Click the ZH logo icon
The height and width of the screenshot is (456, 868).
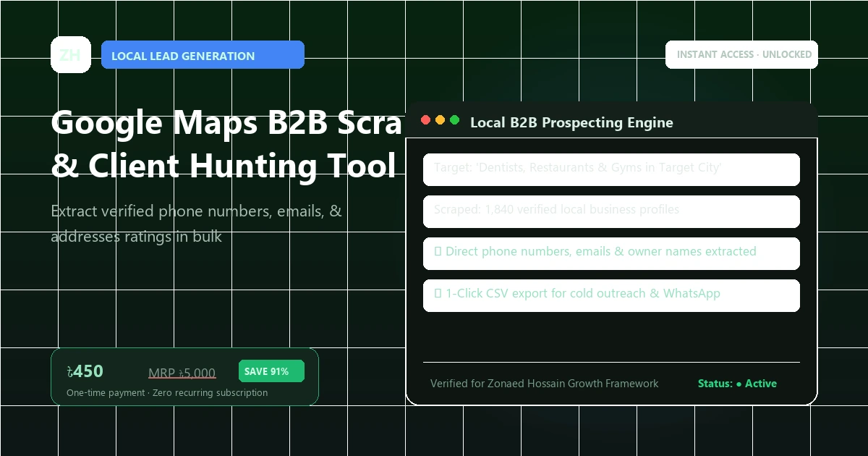[70, 54]
